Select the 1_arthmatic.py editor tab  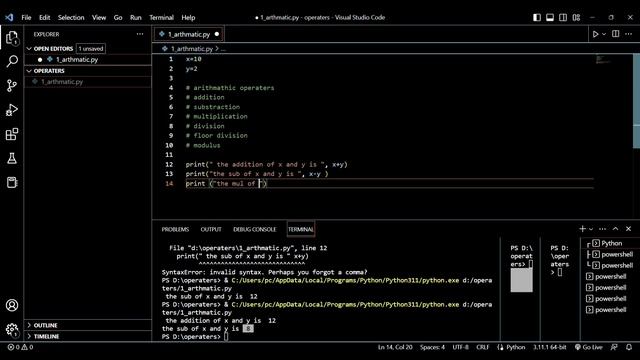[189, 34]
